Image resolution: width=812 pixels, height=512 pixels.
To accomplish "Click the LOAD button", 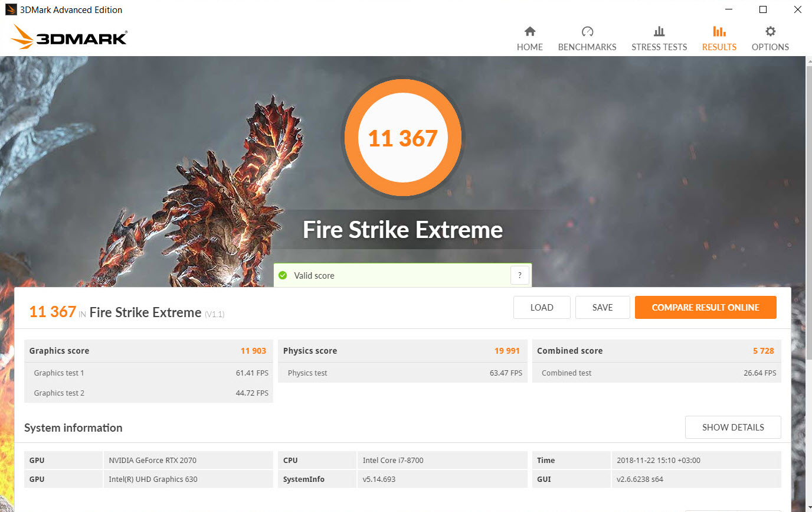I will click(542, 307).
